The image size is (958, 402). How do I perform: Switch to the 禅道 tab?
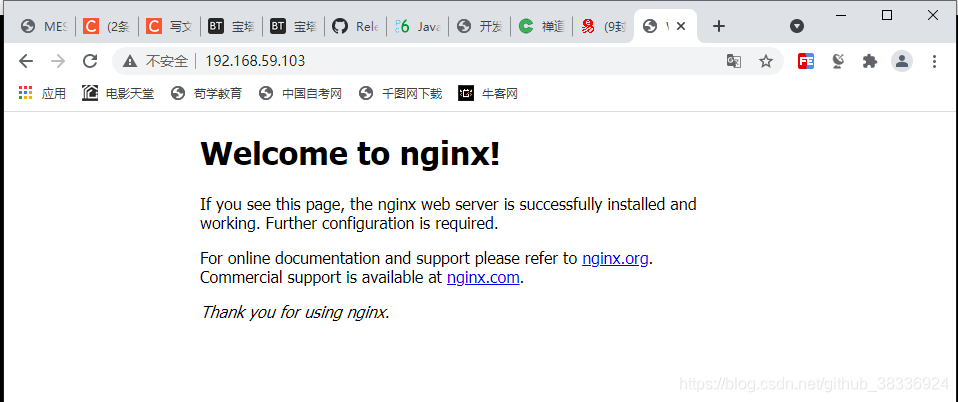point(541,26)
